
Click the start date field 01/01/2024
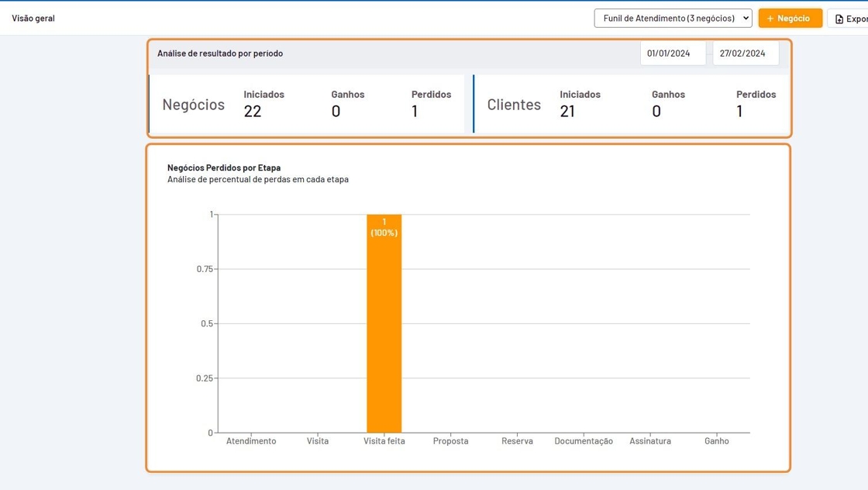(671, 53)
